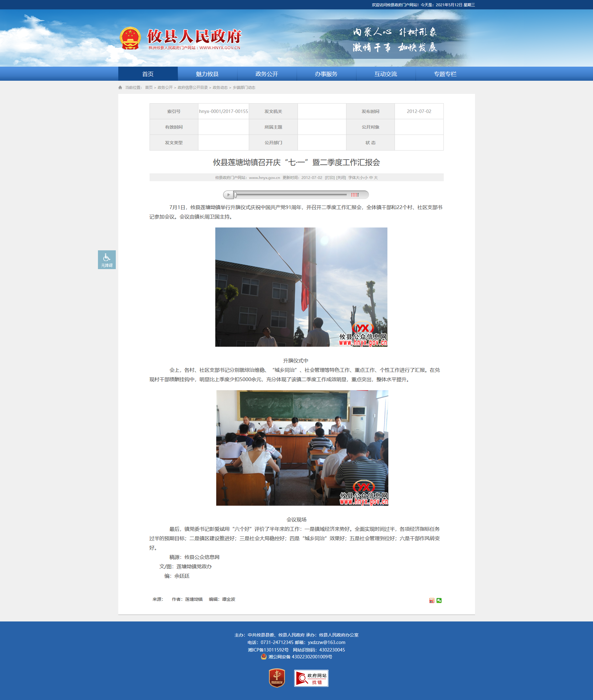Click the [关闭] close link

(341, 177)
